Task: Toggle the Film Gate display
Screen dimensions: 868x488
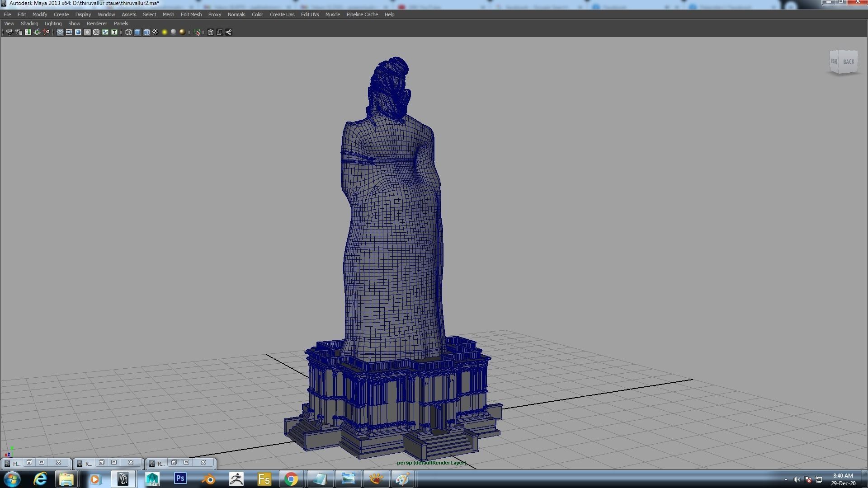Action: tap(69, 32)
